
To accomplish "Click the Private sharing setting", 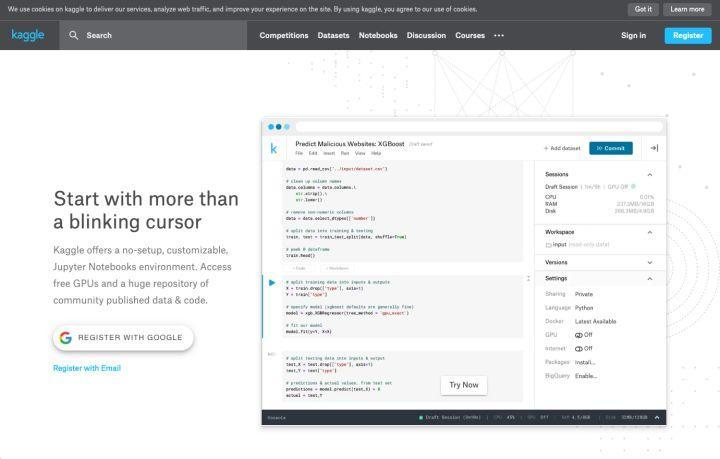I will [584, 294].
